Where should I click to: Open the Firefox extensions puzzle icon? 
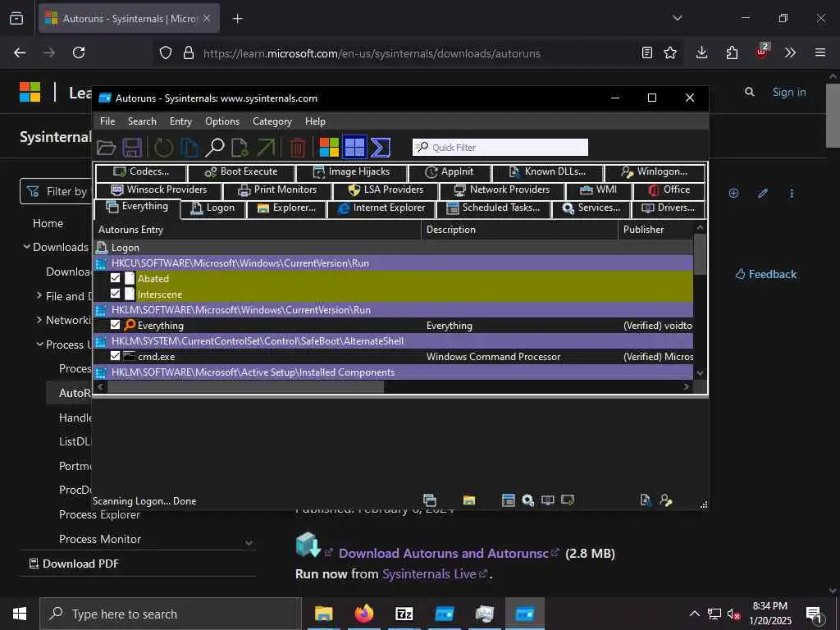pyautogui.click(x=732, y=52)
